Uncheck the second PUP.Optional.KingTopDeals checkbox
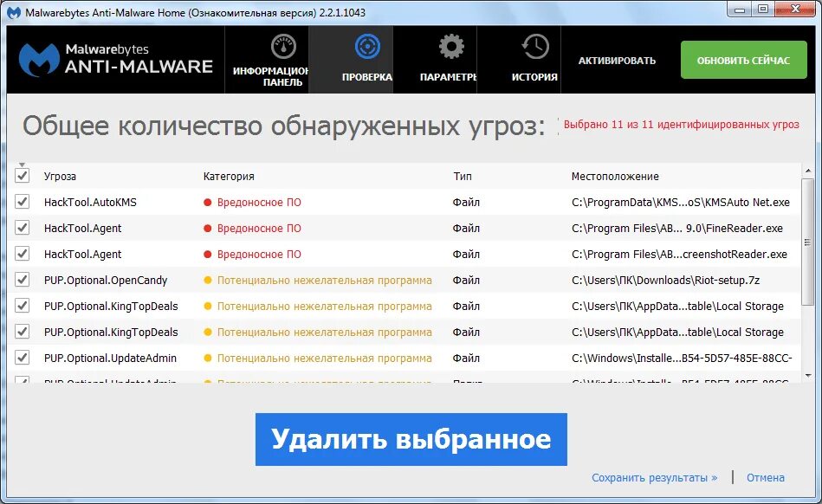The image size is (822, 504). [22, 332]
